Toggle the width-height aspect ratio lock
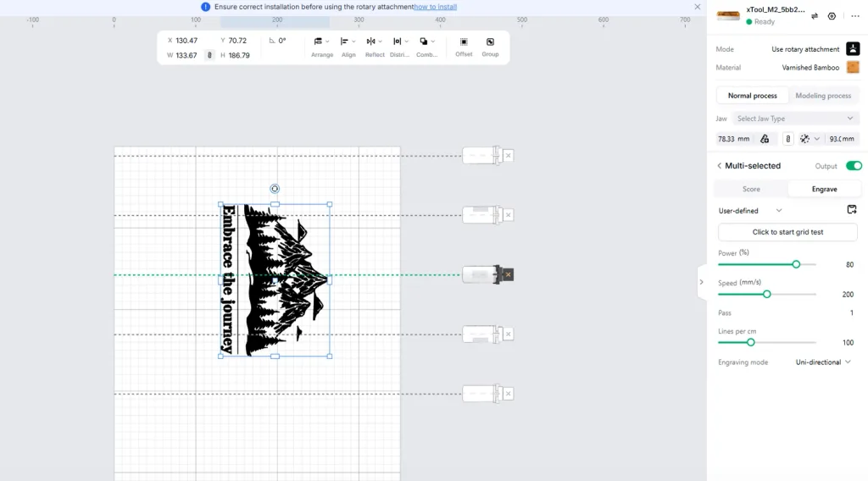Screen dimensions: 868x481 (209, 55)
